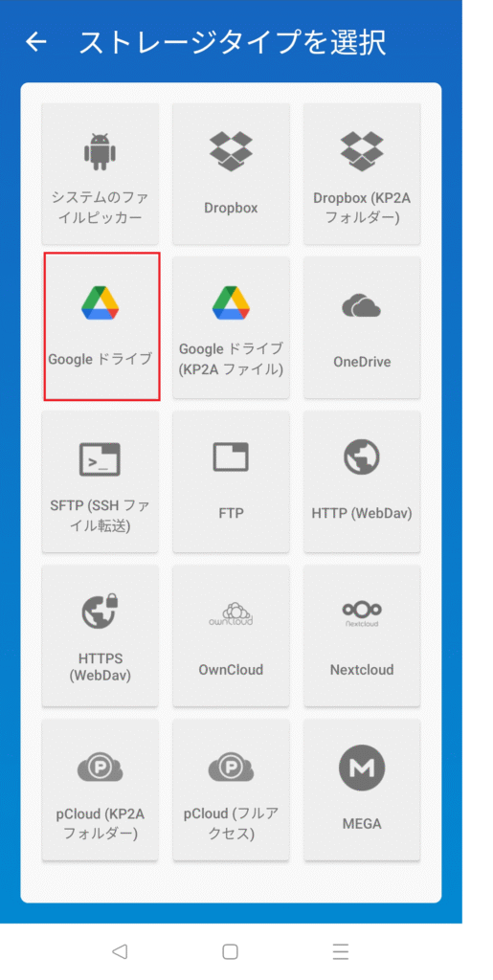The width and height of the screenshot is (493, 980).
Task: Tap the Android back navigation triangle
Action: click(x=120, y=951)
